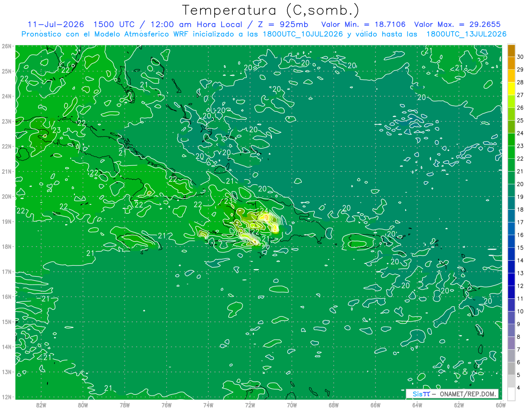Click the 68W longitude axis label
Viewport: 532px width, 411px height.
334,405
